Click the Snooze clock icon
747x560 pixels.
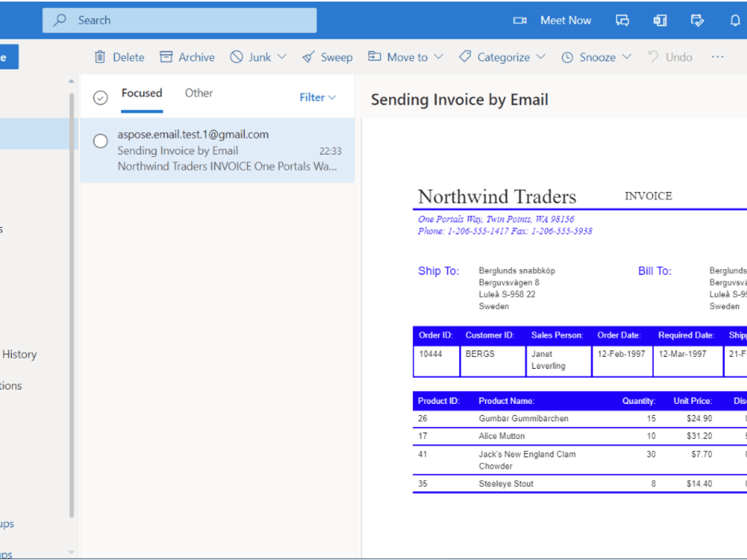(567, 57)
